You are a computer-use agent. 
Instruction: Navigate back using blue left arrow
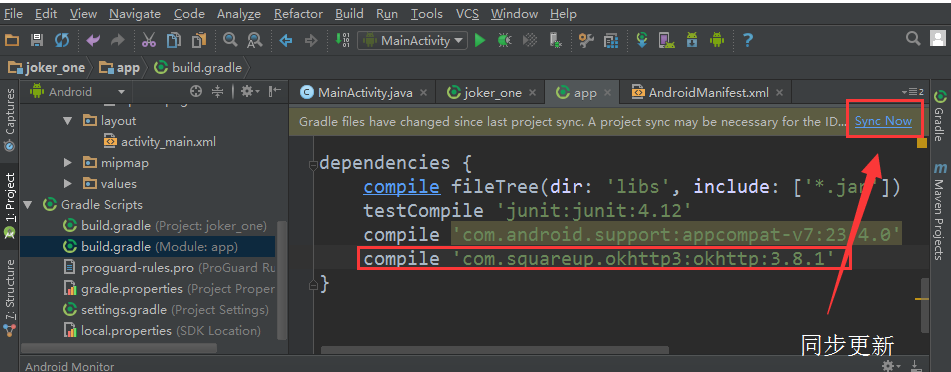point(286,40)
